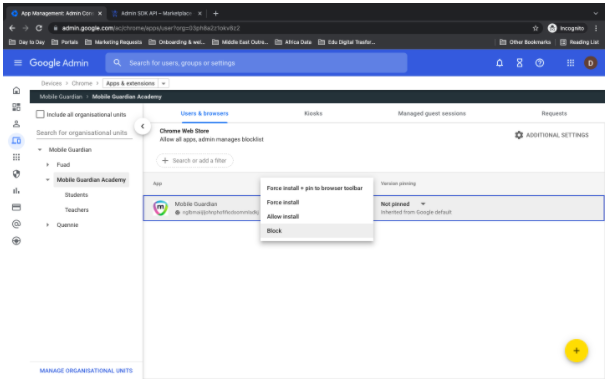Open the Incognito profile button
This screenshot has width=606, height=381.
tap(567, 28)
